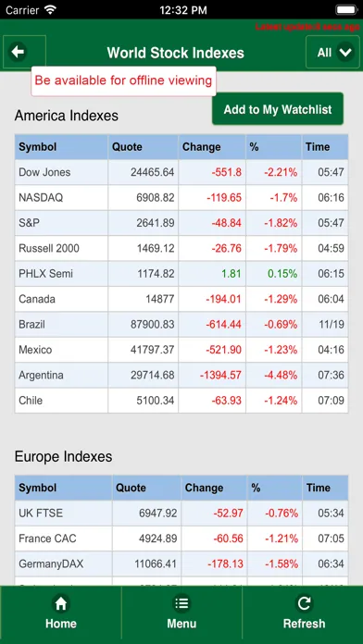Click America table Change column header

click(x=212, y=146)
